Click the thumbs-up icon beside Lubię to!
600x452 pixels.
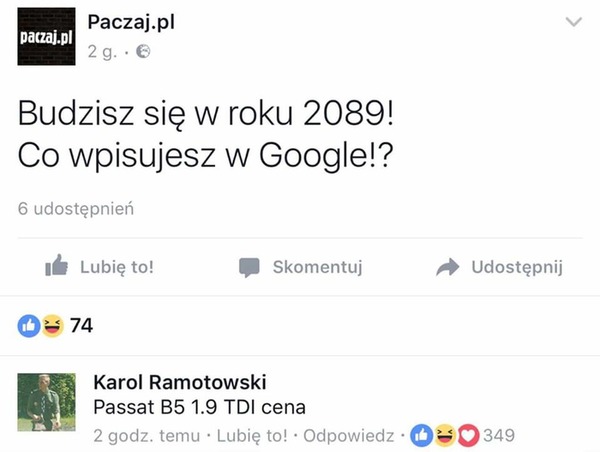[x=57, y=265]
